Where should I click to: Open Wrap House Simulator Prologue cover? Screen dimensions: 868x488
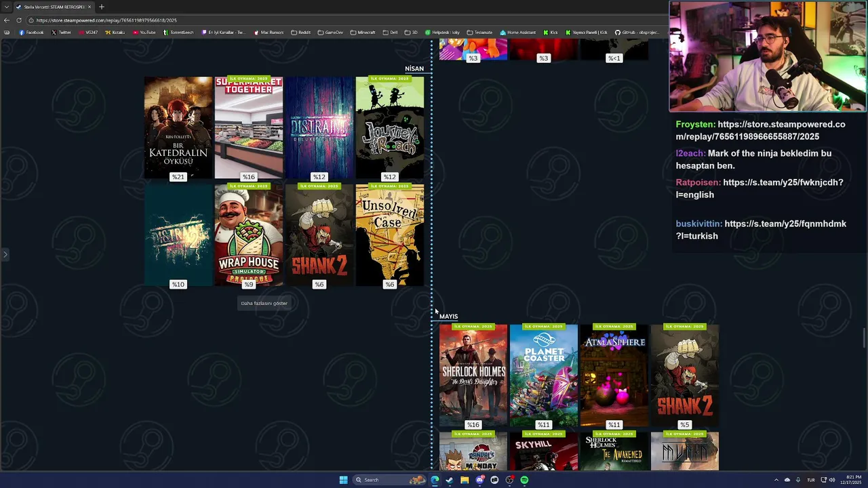point(248,235)
